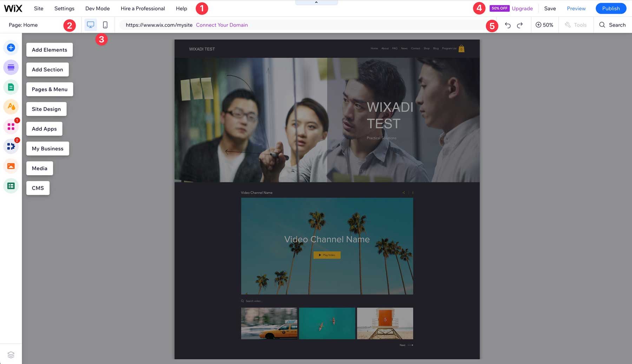Open the Add Section panel icon
The height and width of the screenshot is (364, 632).
(11, 67)
